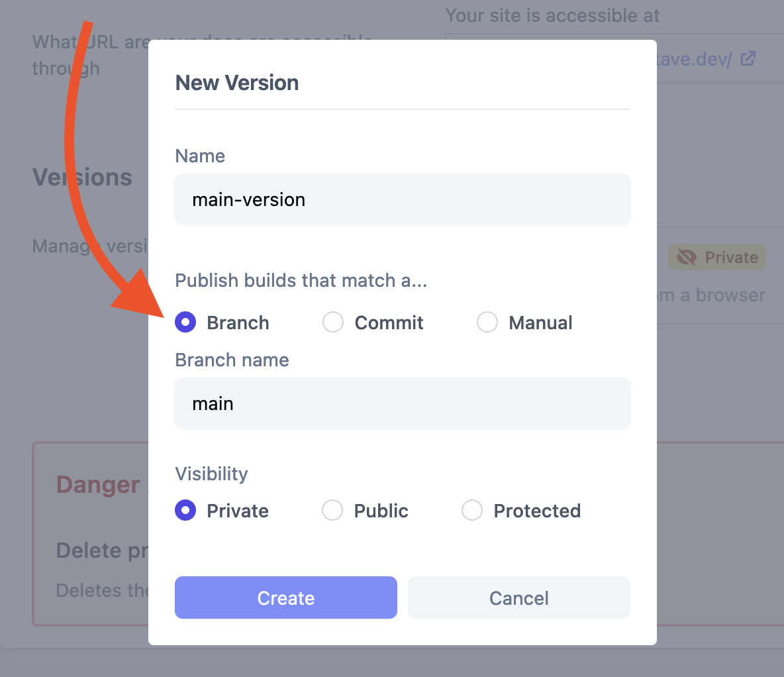Edit the Branch name field containing main
Screen dimensions: 784x677
403,403
